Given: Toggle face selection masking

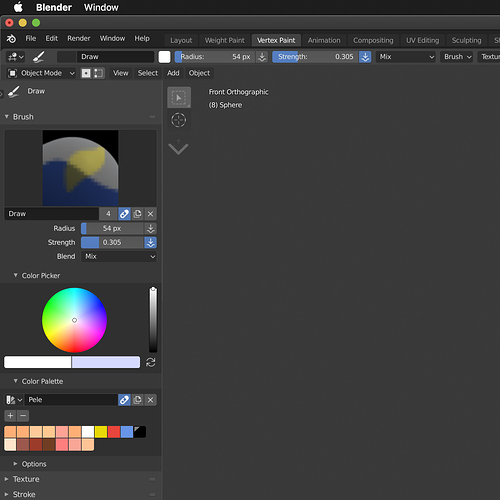Looking at the screenshot, I should (x=86, y=73).
